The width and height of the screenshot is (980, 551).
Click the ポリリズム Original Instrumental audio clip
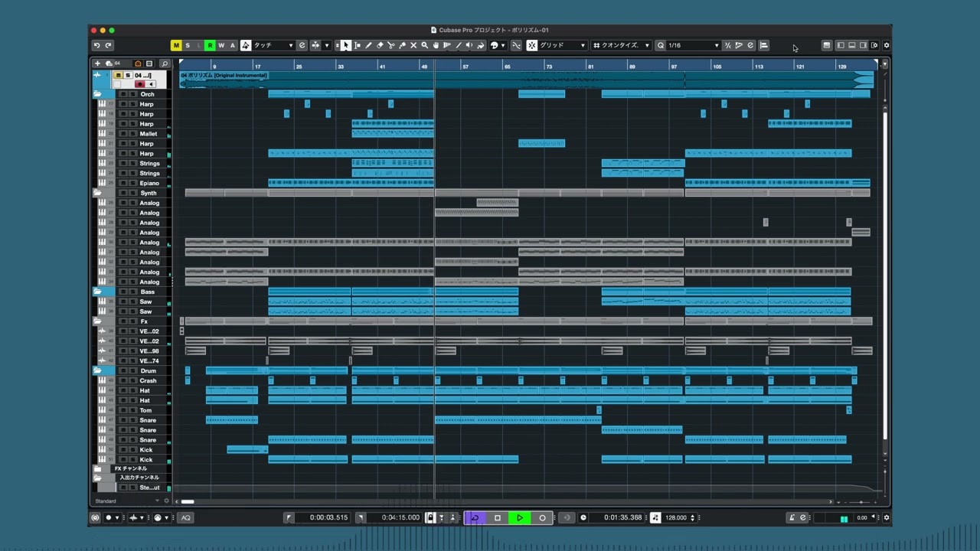coord(527,80)
